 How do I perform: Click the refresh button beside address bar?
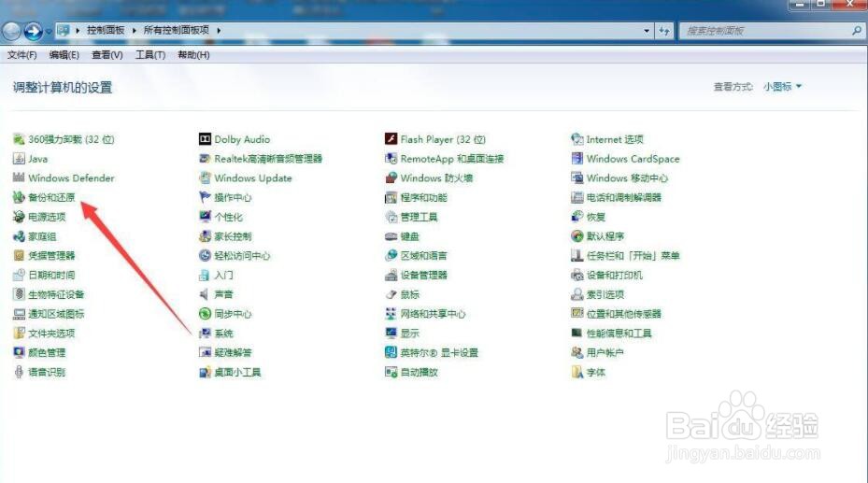click(663, 31)
